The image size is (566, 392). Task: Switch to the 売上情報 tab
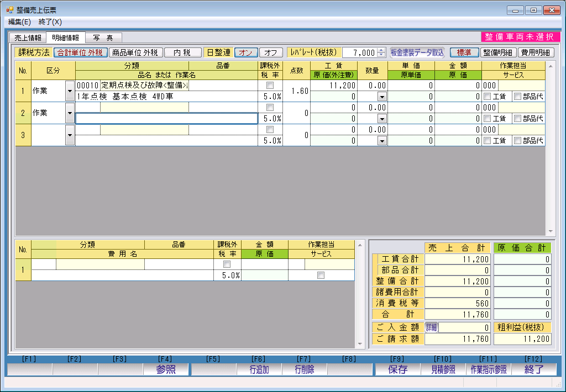pyautogui.click(x=28, y=38)
